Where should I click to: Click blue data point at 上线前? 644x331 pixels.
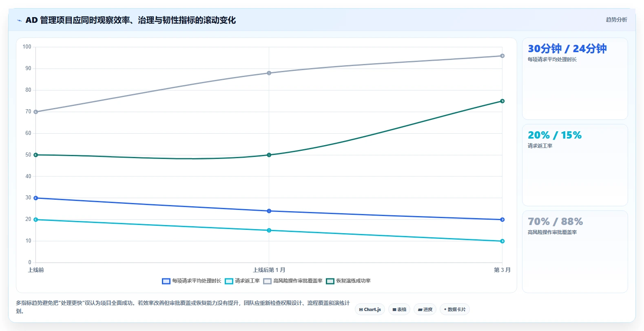[x=36, y=198]
